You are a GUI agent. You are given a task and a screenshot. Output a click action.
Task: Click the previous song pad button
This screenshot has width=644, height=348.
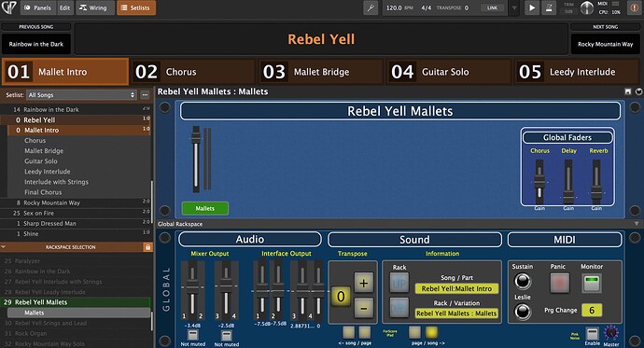[x=348, y=331]
